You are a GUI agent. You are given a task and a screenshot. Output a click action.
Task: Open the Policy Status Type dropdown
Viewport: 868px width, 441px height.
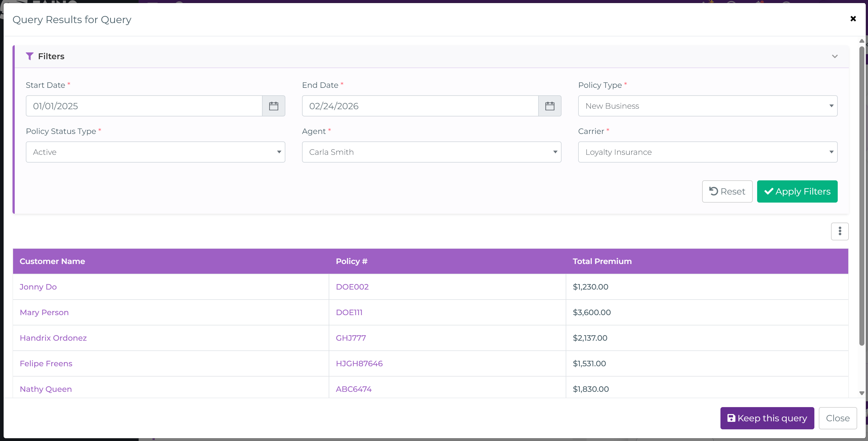[x=279, y=152]
